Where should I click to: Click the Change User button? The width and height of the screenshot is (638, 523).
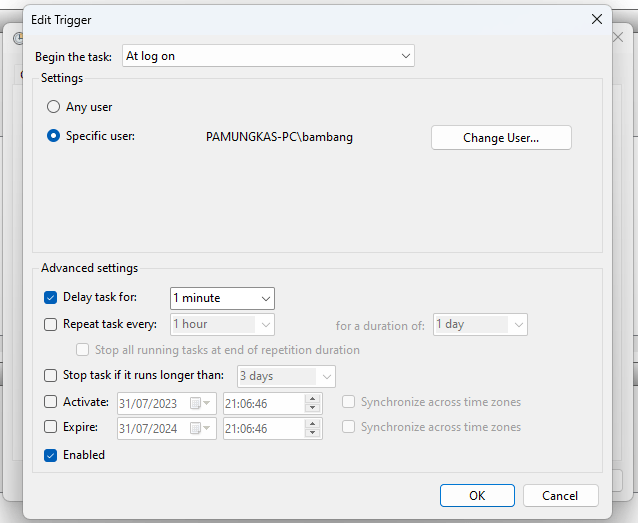tap(501, 138)
